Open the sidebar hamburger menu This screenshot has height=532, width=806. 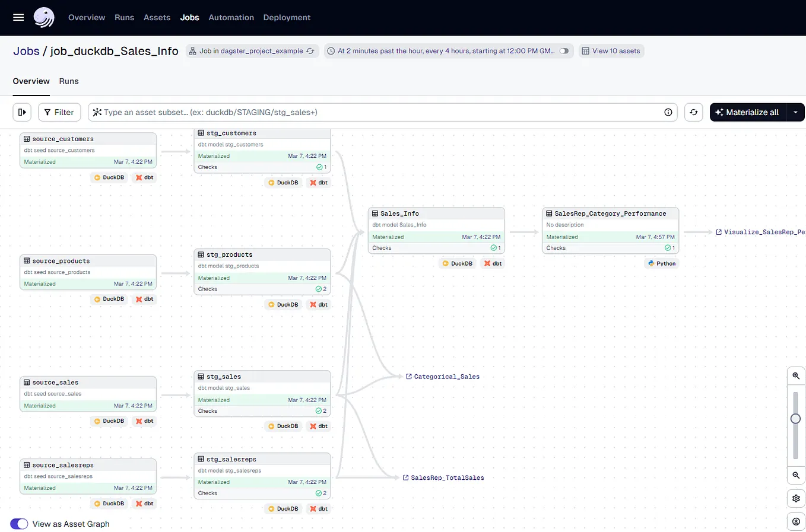(x=18, y=17)
